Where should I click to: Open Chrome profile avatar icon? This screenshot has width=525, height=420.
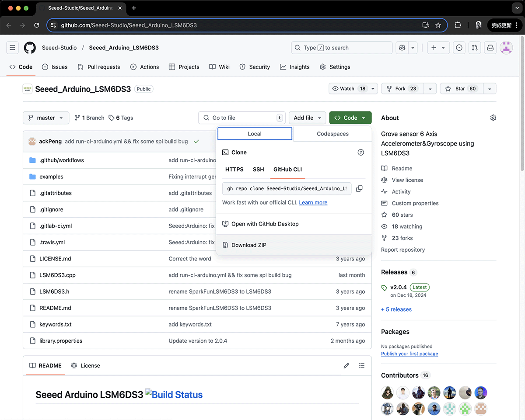point(479,25)
